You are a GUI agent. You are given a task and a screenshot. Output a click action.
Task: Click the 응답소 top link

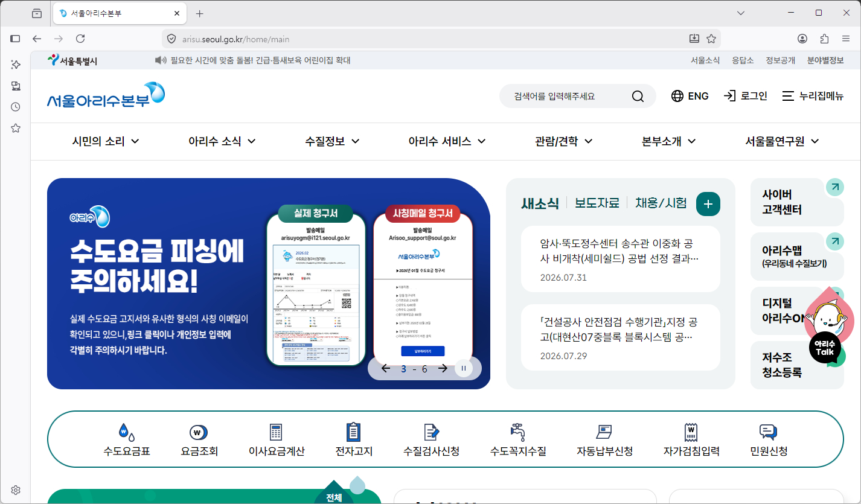tap(743, 60)
